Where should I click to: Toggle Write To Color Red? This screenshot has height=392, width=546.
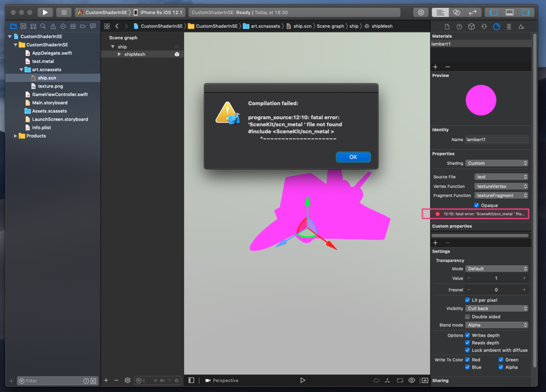coord(467,359)
